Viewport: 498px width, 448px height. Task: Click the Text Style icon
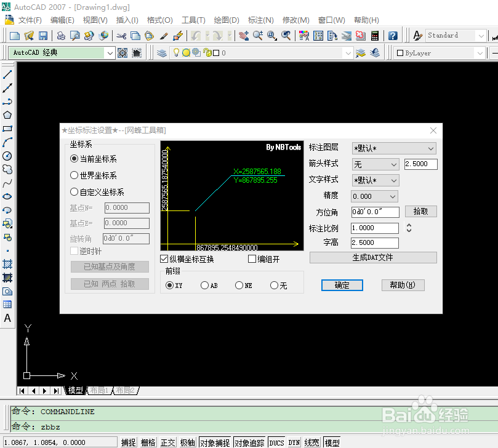point(417,36)
